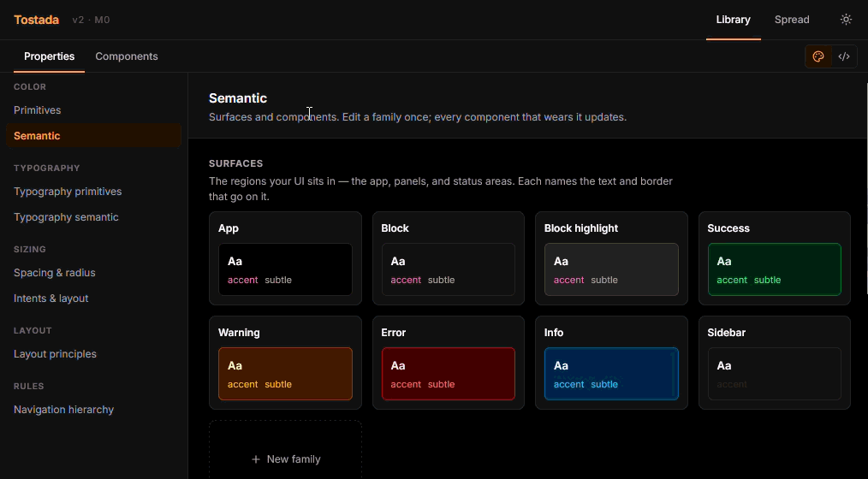Viewport: 868px width, 479px height.
Task: Click the Tostada logo
Action: pyautogui.click(x=36, y=20)
